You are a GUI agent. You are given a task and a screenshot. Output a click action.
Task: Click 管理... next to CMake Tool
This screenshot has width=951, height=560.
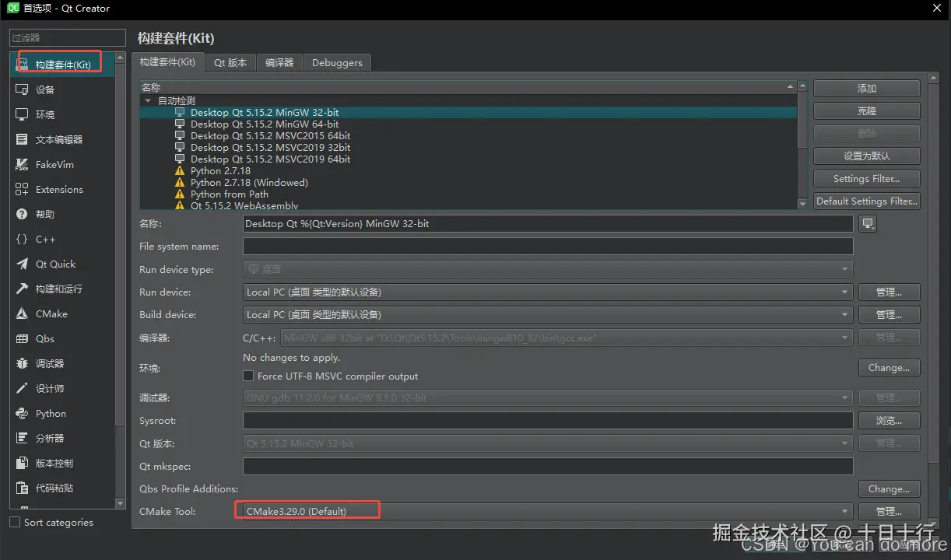(x=890, y=512)
